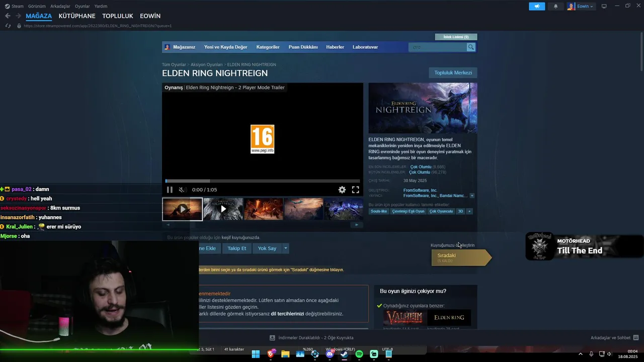Open the Arkadaşlar menu
Viewport: 644px width, 362px height.
[x=60, y=6]
